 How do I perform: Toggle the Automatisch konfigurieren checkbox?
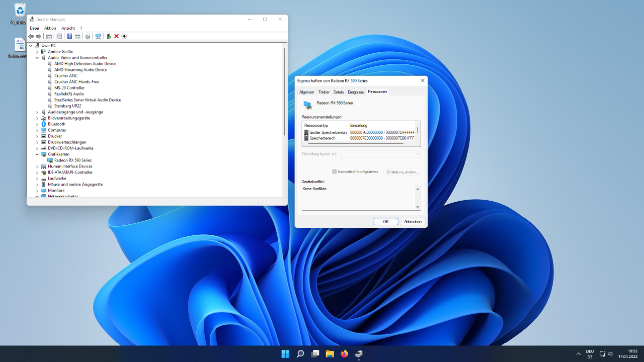[x=335, y=171]
